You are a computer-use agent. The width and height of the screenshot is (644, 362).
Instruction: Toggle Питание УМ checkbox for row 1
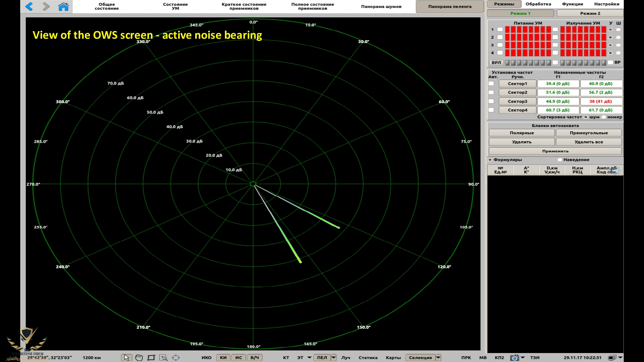[x=500, y=29]
